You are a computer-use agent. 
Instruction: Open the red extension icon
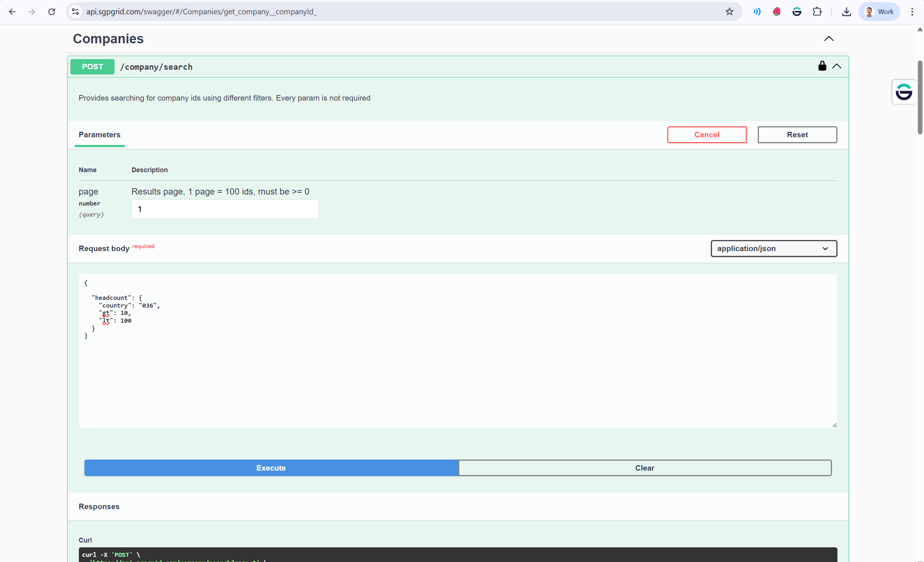coord(777,12)
